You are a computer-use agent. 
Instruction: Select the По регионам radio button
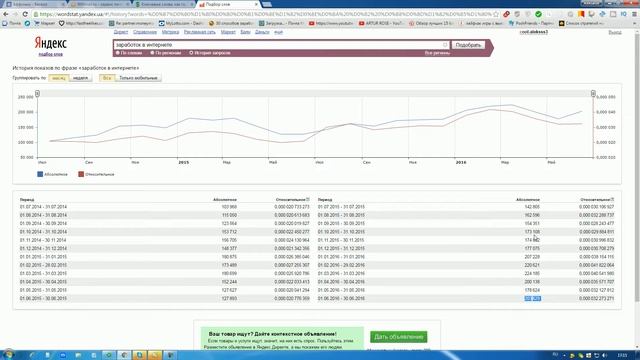[152, 53]
